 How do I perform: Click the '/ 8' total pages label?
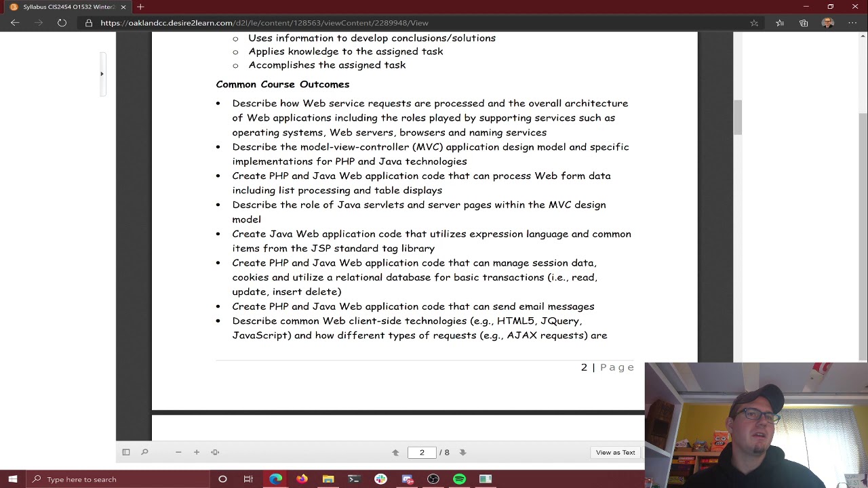tap(444, 452)
